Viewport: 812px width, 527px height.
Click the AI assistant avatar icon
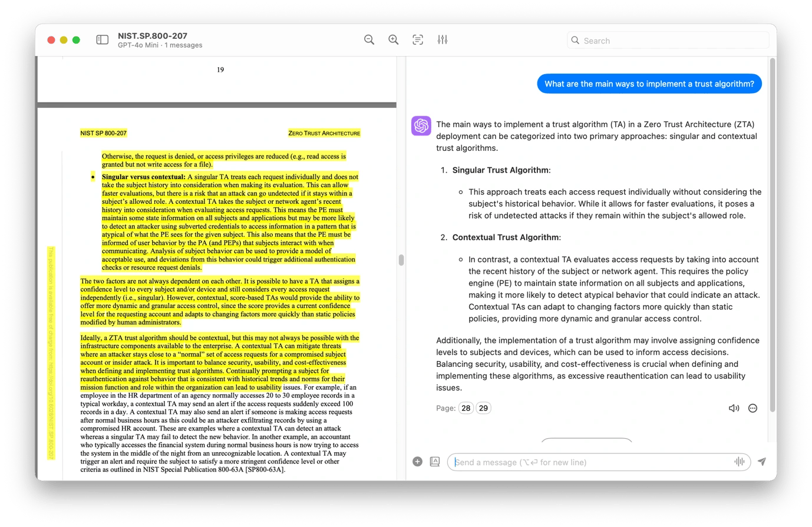coord(421,126)
